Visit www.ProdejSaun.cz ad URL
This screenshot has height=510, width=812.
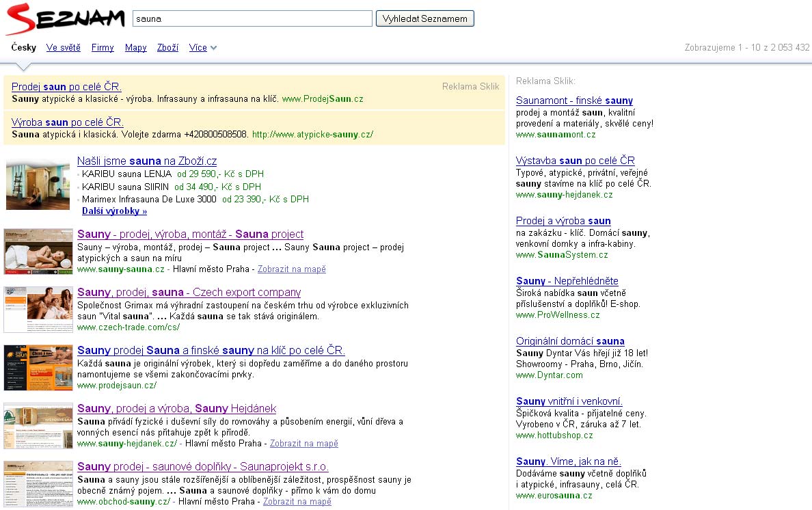[x=323, y=99]
